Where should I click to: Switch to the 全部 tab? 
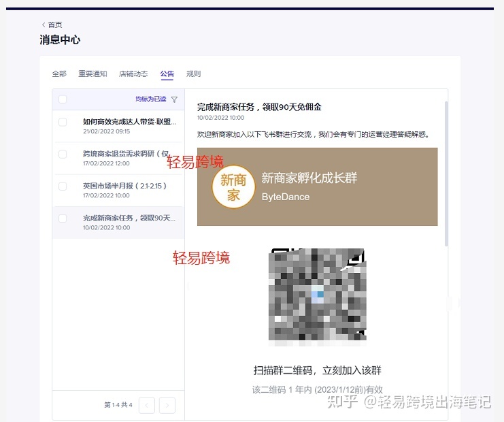click(x=59, y=74)
